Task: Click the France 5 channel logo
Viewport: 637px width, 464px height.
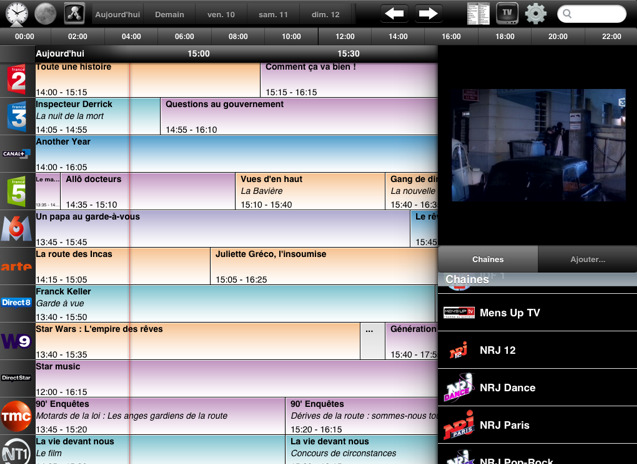Action: click(17, 191)
